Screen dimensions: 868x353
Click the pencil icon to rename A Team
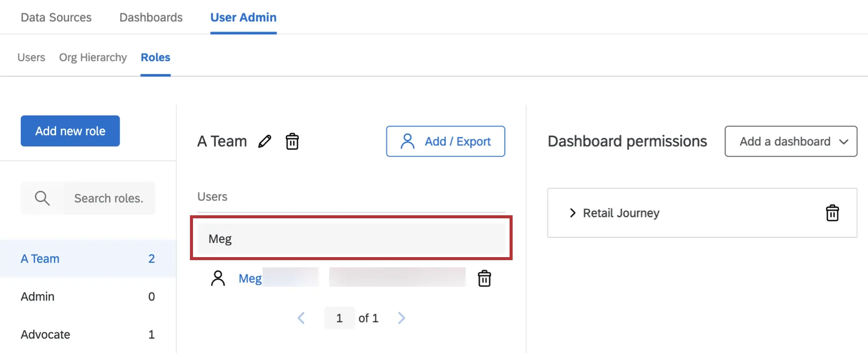pyautogui.click(x=264, y=141)
